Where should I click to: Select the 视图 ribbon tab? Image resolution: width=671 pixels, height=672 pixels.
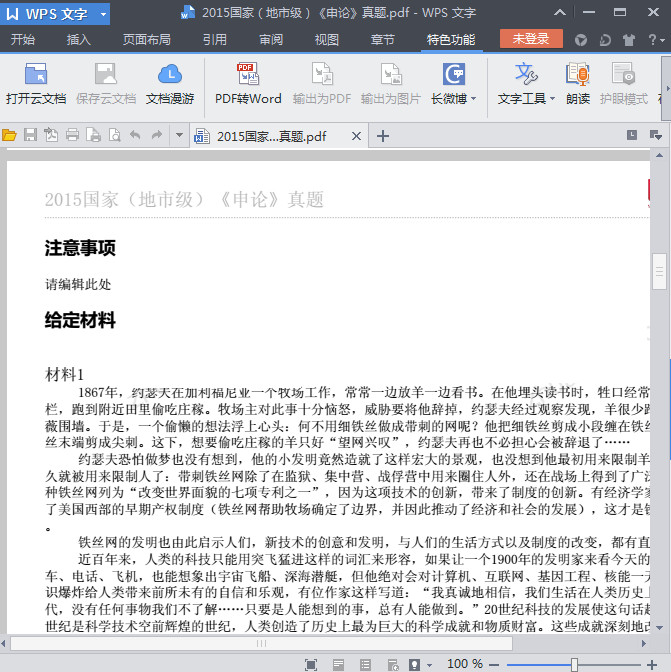point(327,40)
